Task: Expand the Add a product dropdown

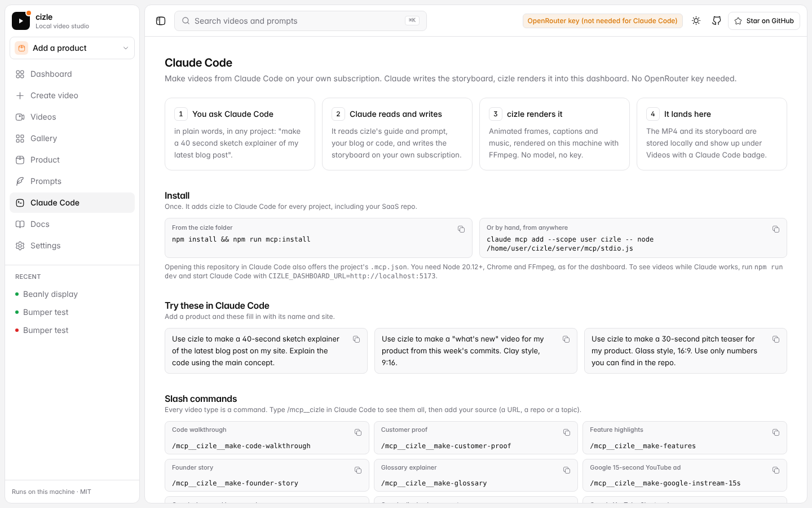Action: tap(72, 48)
